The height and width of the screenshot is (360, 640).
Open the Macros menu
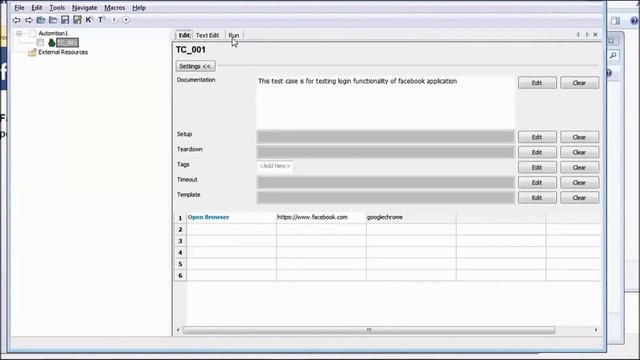115,8
